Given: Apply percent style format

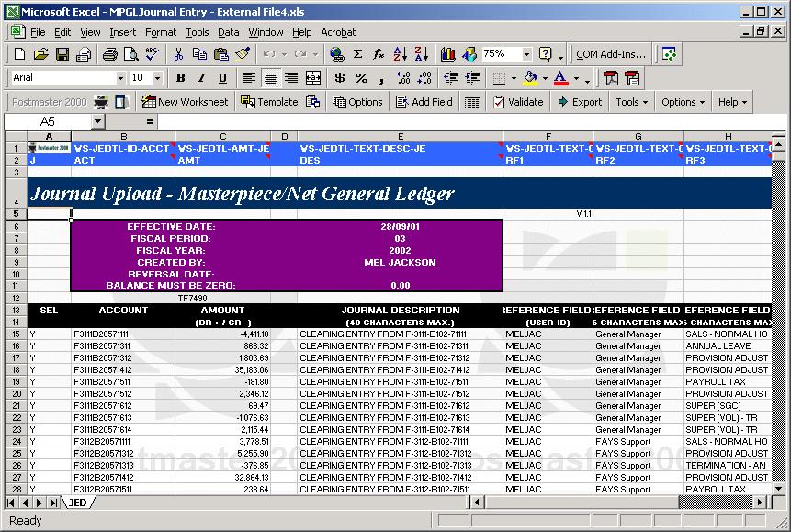Looking at the screenshot, I should [361, 78].
